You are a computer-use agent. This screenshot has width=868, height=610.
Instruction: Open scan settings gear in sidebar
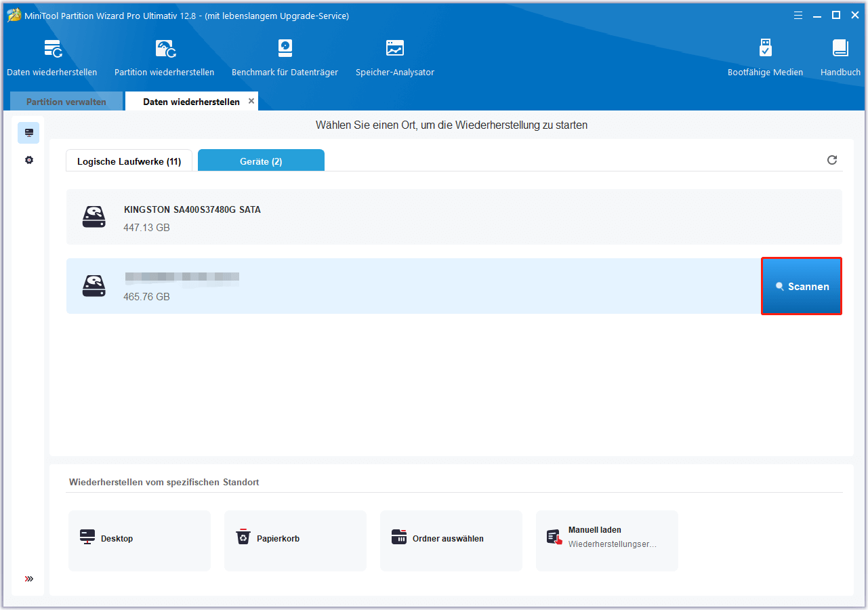point(28,161)
